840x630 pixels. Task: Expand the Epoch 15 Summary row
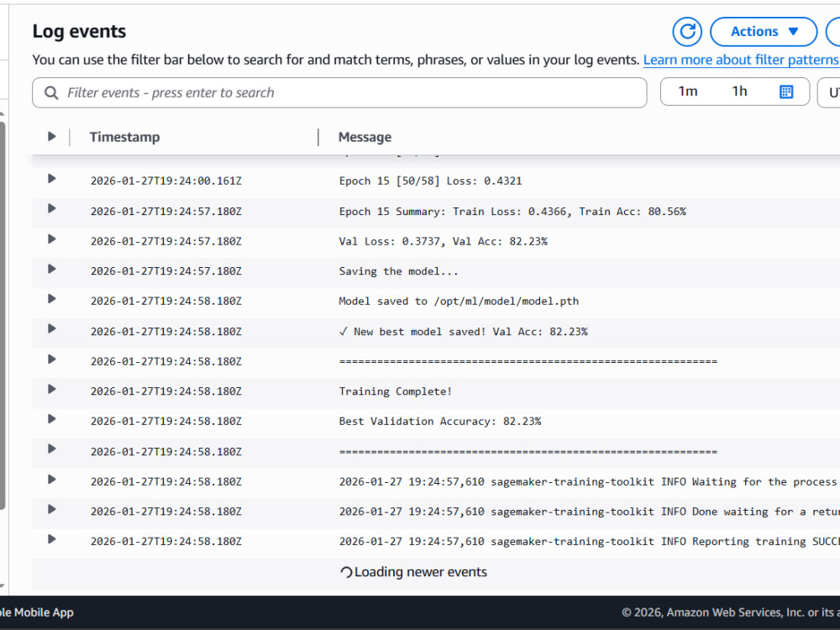(x=51, y=208)
